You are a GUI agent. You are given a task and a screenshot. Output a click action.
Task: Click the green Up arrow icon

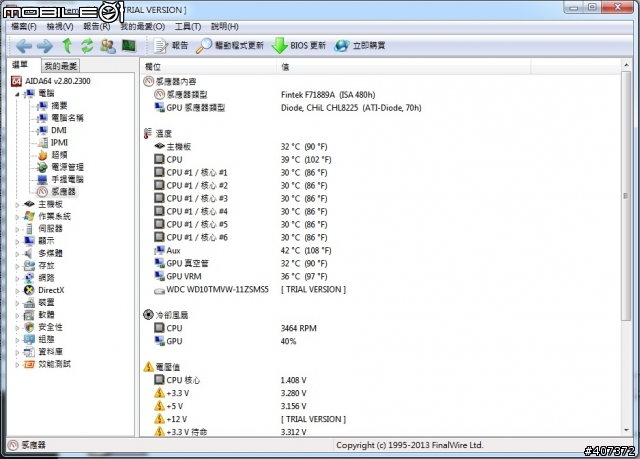[x=67, y=45]
